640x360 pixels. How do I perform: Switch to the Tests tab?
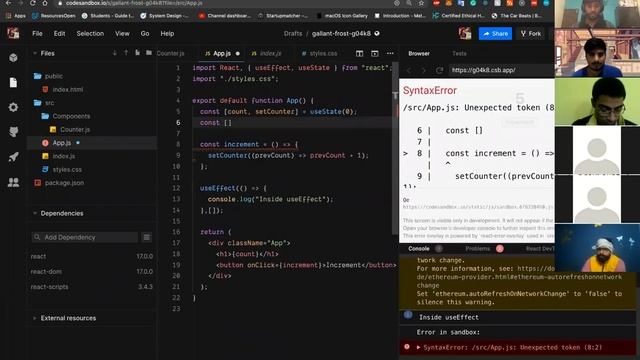(459, 53)
